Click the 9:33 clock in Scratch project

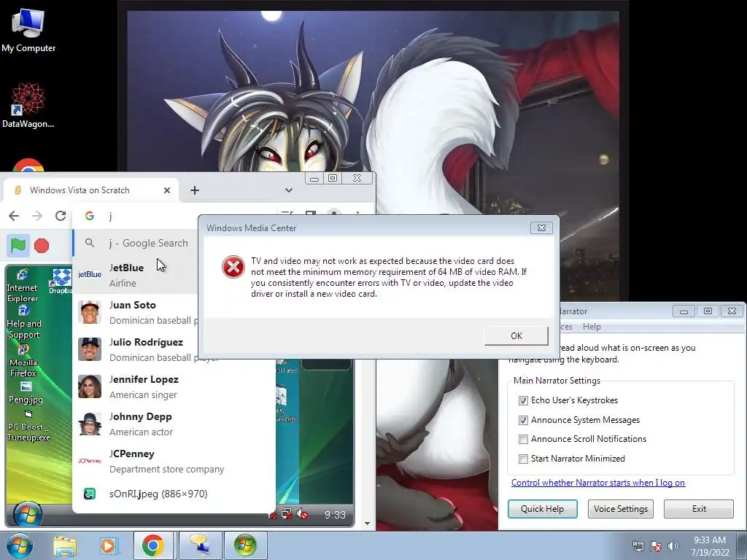tap(335, 515)
